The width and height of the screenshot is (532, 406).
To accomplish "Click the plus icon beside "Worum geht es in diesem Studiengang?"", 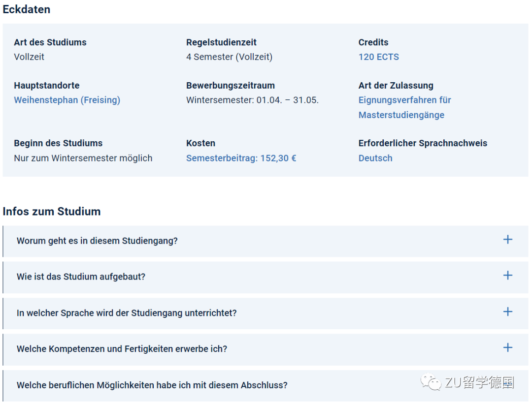I will (x=507, y=240).
